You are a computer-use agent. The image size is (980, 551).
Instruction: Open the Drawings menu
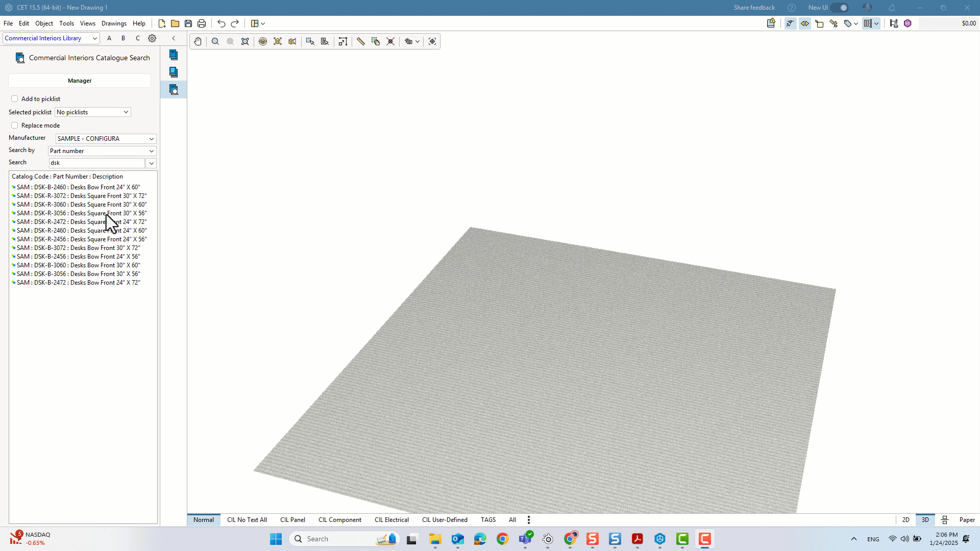[114, 23]
